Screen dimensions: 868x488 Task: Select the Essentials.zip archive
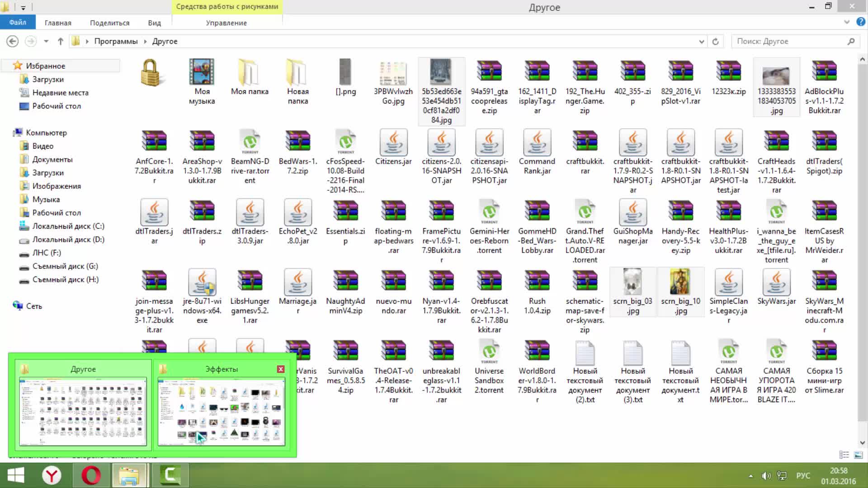tap(345, 221)
